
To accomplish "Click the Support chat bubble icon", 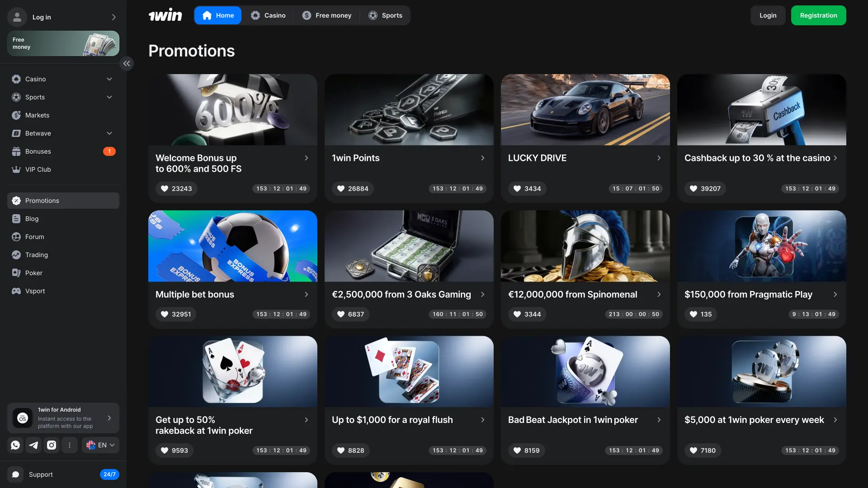I will click(x=15, y=474).
